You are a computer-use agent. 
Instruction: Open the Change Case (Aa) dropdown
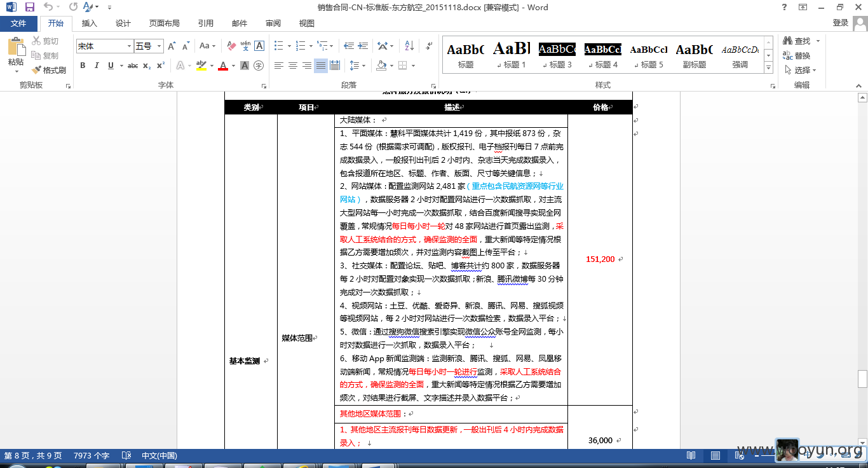coord(207,46)
